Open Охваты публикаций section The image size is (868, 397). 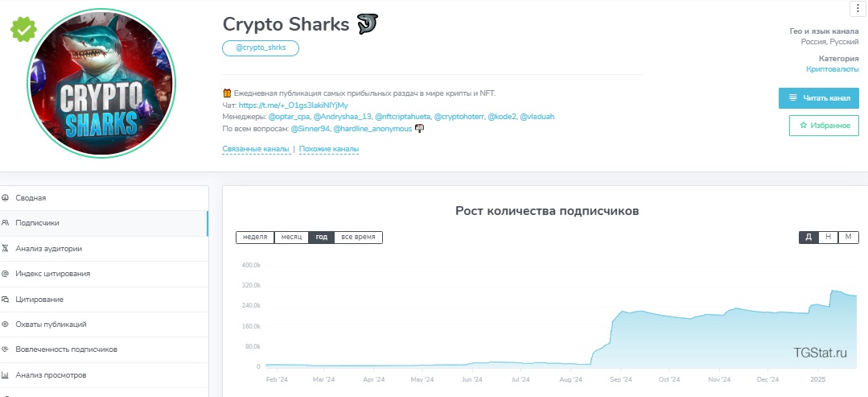click(104, 325)
